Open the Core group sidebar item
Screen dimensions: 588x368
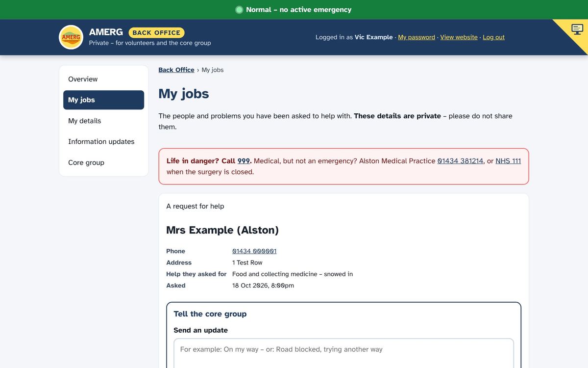click(x=103, y=162)
